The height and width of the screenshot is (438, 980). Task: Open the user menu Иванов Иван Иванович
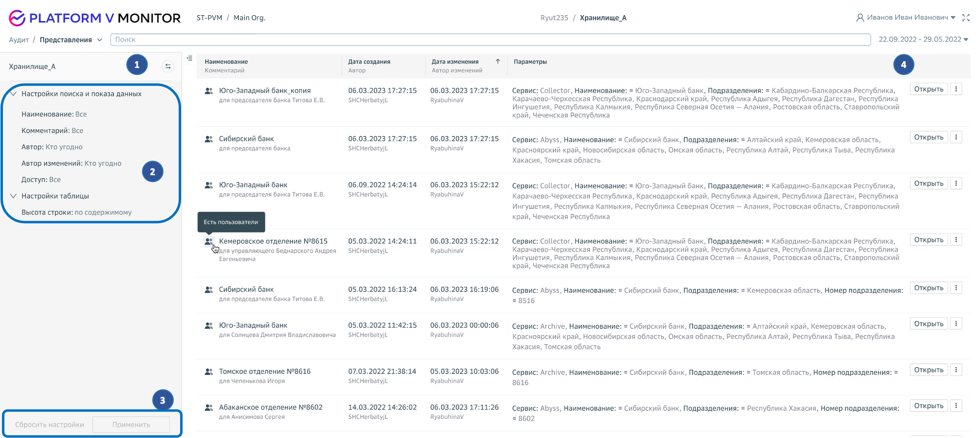906,18
